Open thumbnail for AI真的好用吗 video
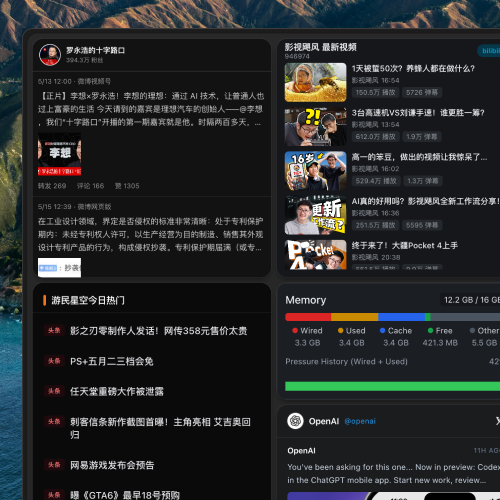This screenshot has height=500, width=500. tap(315, 215)
